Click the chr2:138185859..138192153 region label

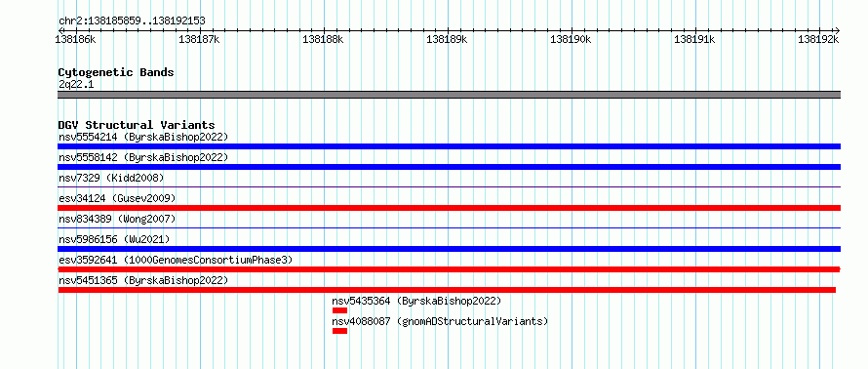(x=132, y=20)
